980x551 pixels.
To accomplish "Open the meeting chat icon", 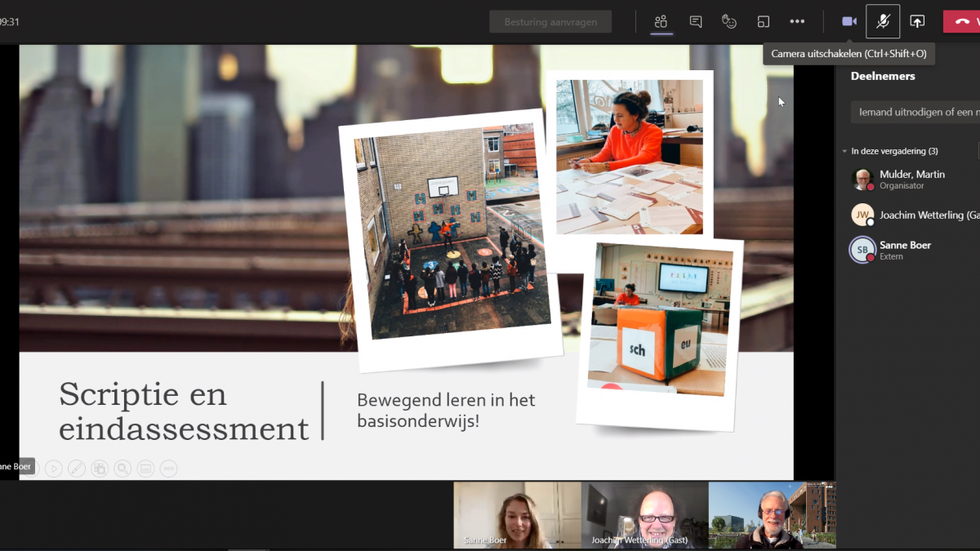I will click(x=696, y=21).
